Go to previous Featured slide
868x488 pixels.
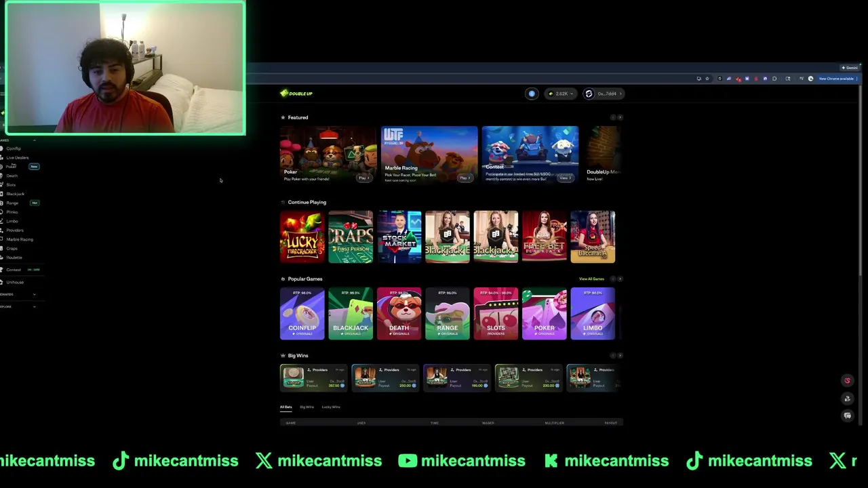coord(613,117)
